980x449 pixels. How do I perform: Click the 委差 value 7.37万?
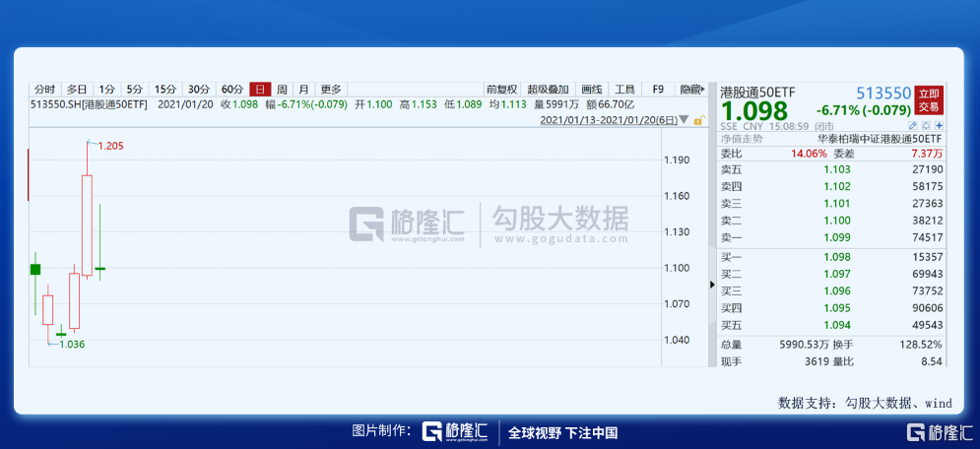[926, 153]
